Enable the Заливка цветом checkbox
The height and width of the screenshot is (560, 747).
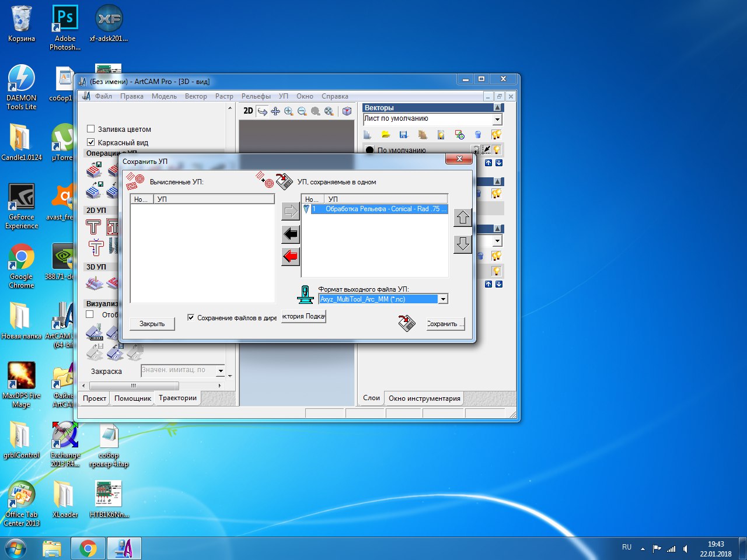(x=91, y=129)
